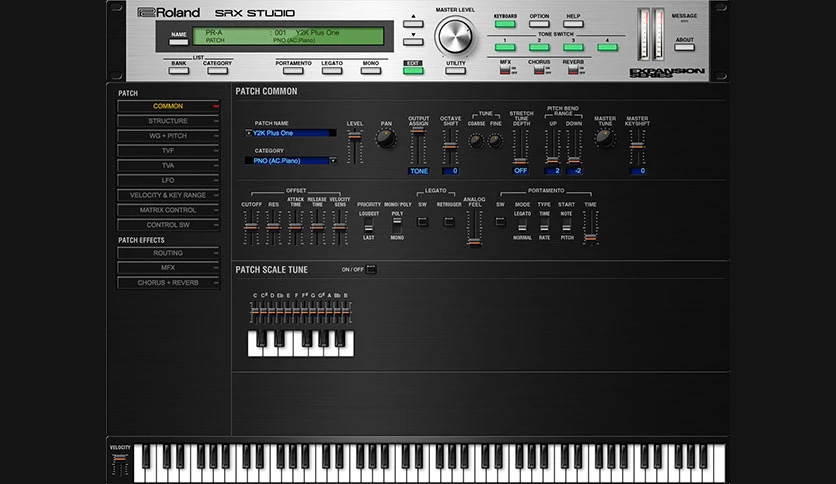Select the Common patch tab

pyautogui.click(x=168, y=106)
